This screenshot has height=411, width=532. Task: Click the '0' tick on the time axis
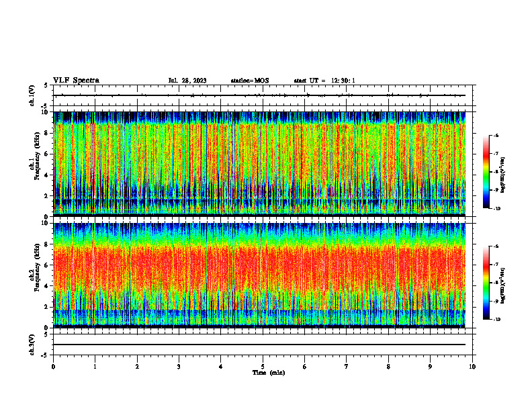tap(53, 367)
